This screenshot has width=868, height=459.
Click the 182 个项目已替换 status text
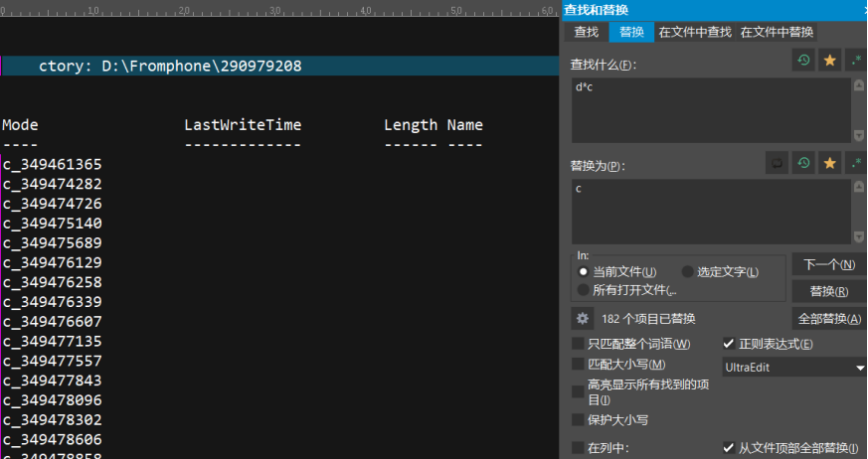point(648,319)
